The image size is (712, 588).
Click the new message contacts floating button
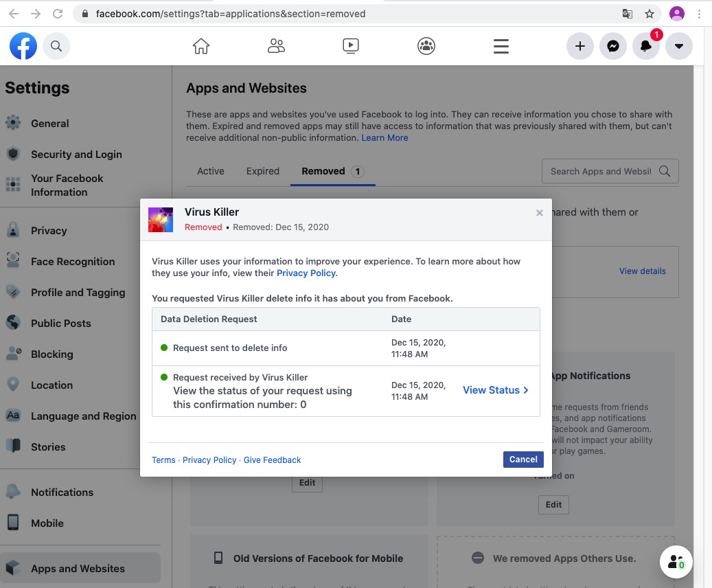(676, 562)
